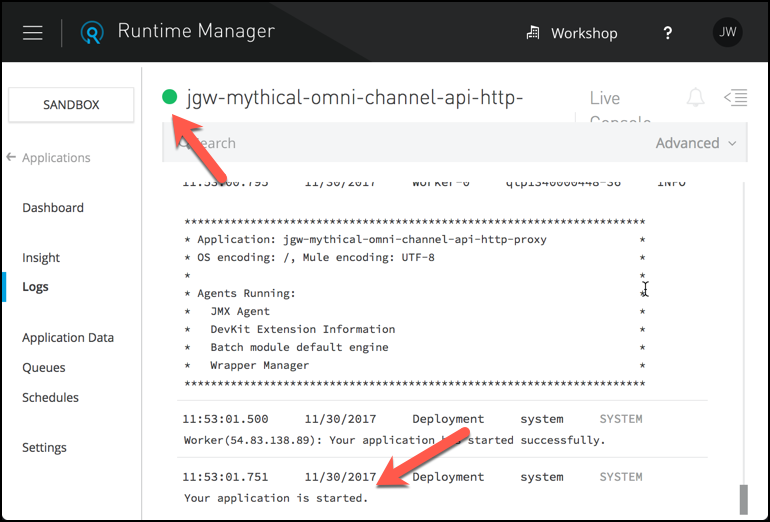This screenshot has height=522, width=770.
Task: Open the Settings section
Action: coord(44,448)
